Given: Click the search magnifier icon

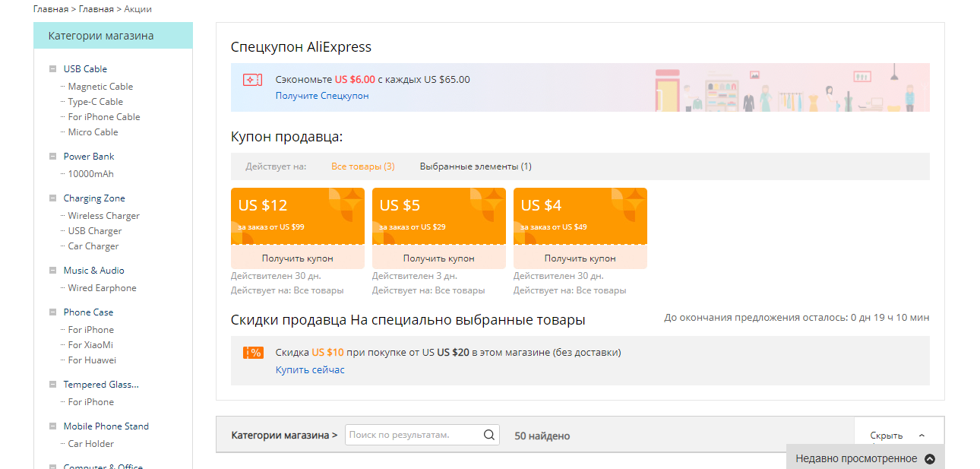Looking at the screenshot, I should pyautogui.click(x=489, y=436).
